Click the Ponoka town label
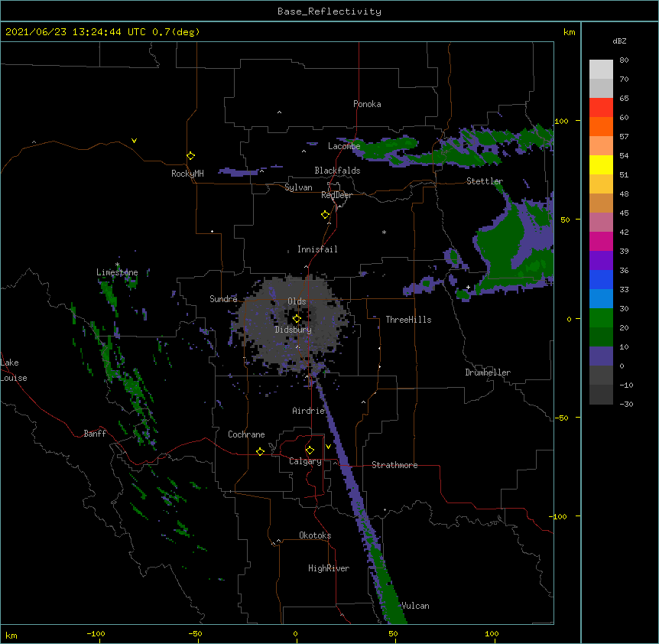This screenshot has height=644, width=659. coord(367,104)
